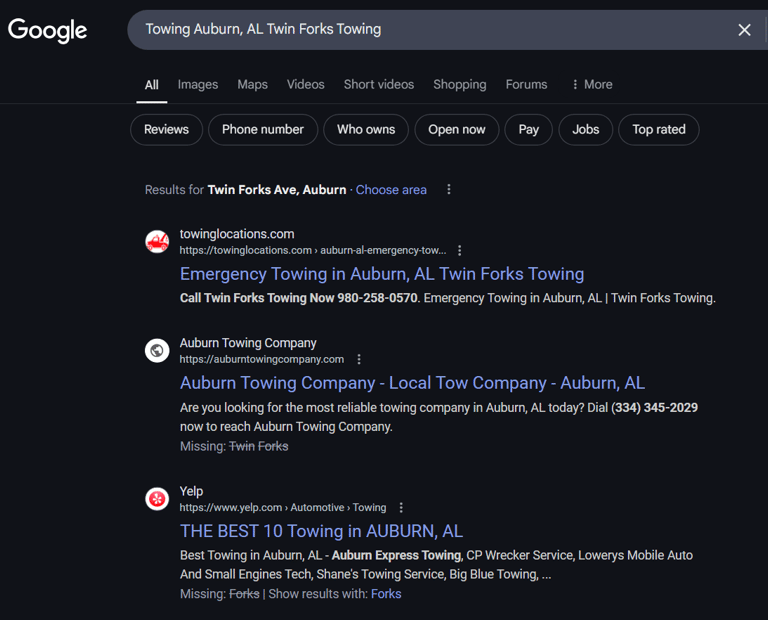This screenshot has height=620, width=768.
Task: Open Emergency Towing in Auburn result link
Action: click(x=382, y=274)
